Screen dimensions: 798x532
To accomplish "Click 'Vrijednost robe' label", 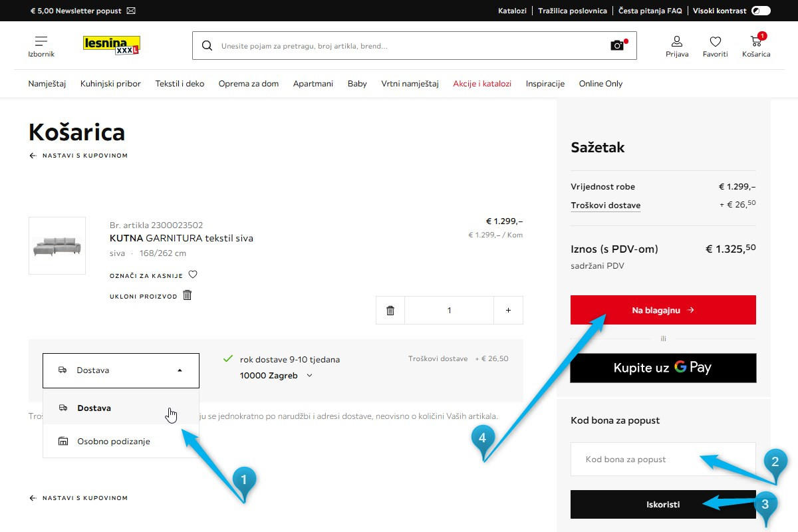I will tap(602, 187).
